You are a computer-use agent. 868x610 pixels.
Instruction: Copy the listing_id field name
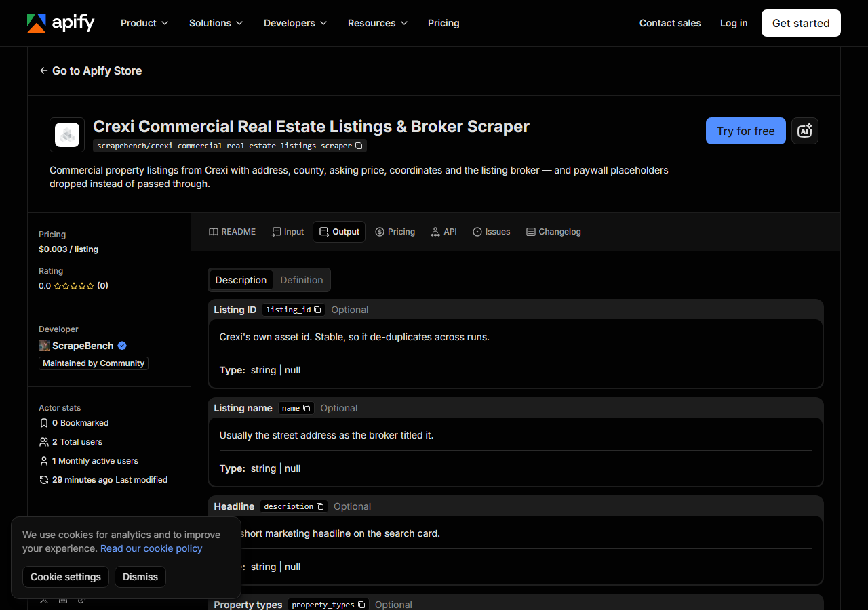coord(317,310)
